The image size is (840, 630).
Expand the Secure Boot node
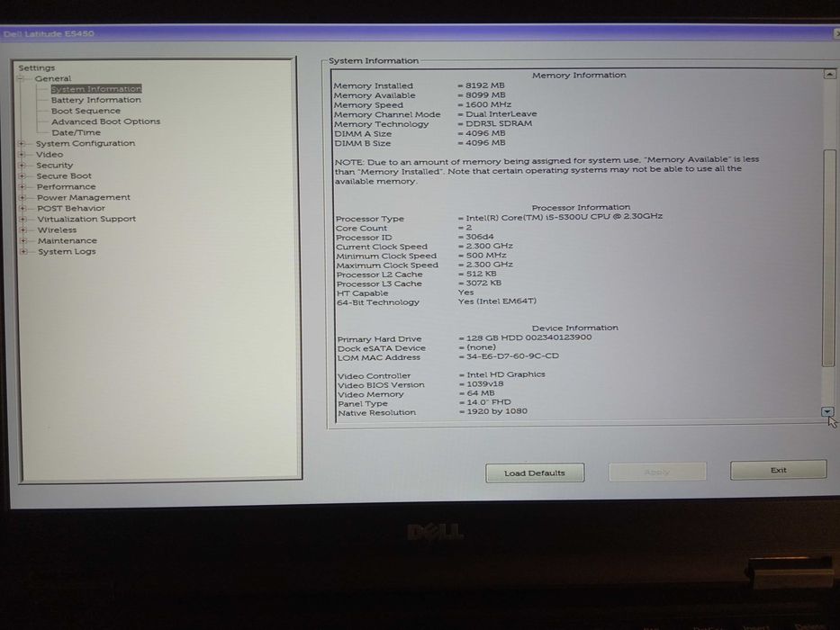tap(22, 175)
